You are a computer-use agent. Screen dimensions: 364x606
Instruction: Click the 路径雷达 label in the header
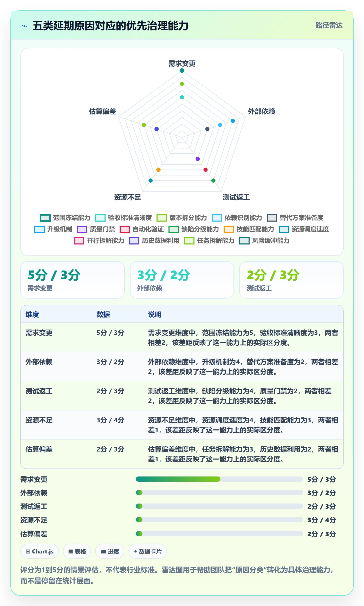pos(329,25)
